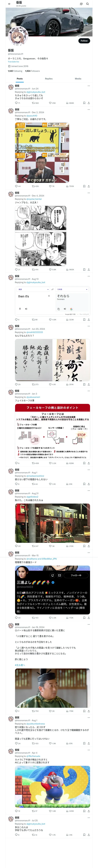Follow this profile

(84, 41)
